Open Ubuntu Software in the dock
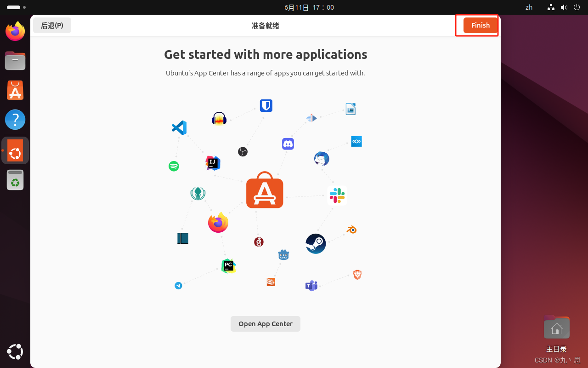Viewport: 588px width, 368px height. tap(15, 90)
